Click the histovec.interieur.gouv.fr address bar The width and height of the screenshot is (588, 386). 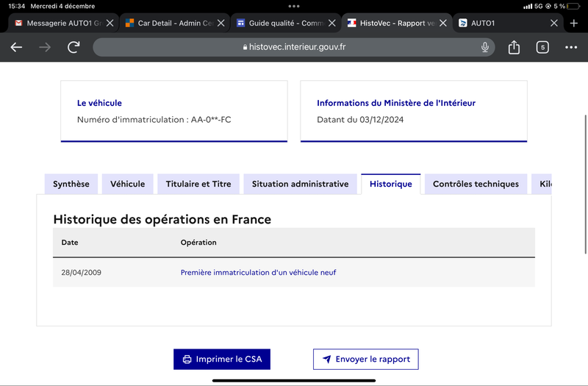(293, 47)
